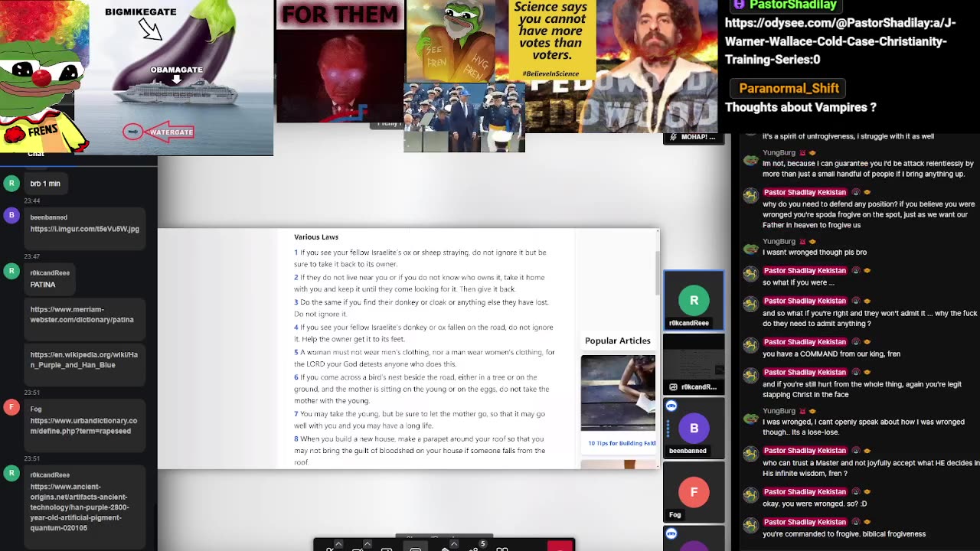Click the Fog name in left chat
The height and width of the screenshot is (551, 980).
coord(36,409)
